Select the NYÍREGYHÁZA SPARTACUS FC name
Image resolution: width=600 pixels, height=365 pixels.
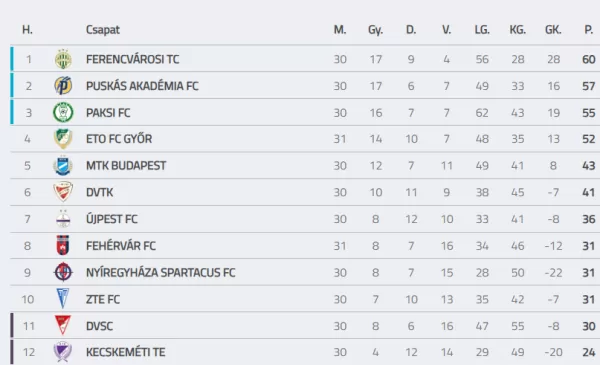pyautogui.click(x=160, y=272)
